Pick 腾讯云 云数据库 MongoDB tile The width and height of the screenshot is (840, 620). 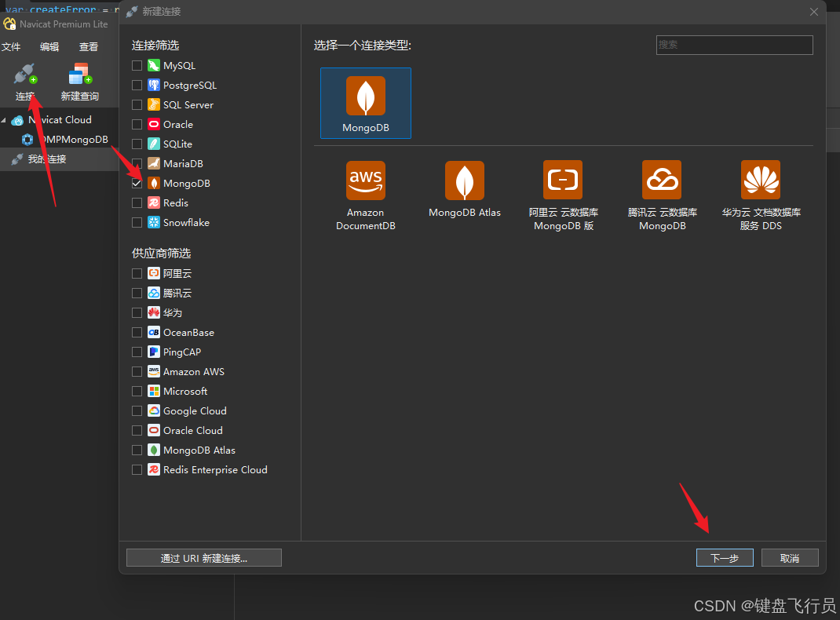coord(662,195)
